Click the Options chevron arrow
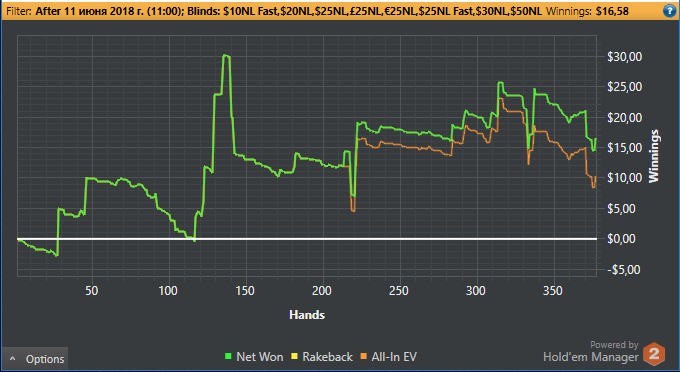The width and height of the screenshot is (680, 372). 13,359
